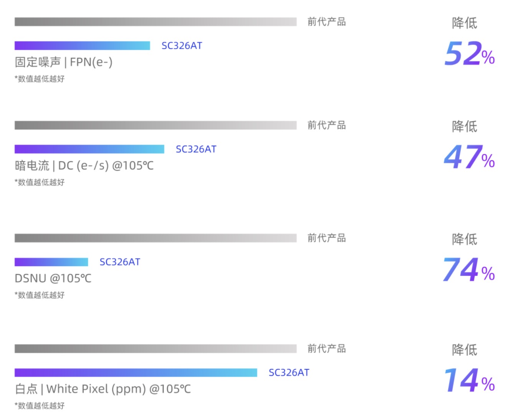Click the 14% reduction figure
This screenshot has height=420, width=520.
point(469,380)
